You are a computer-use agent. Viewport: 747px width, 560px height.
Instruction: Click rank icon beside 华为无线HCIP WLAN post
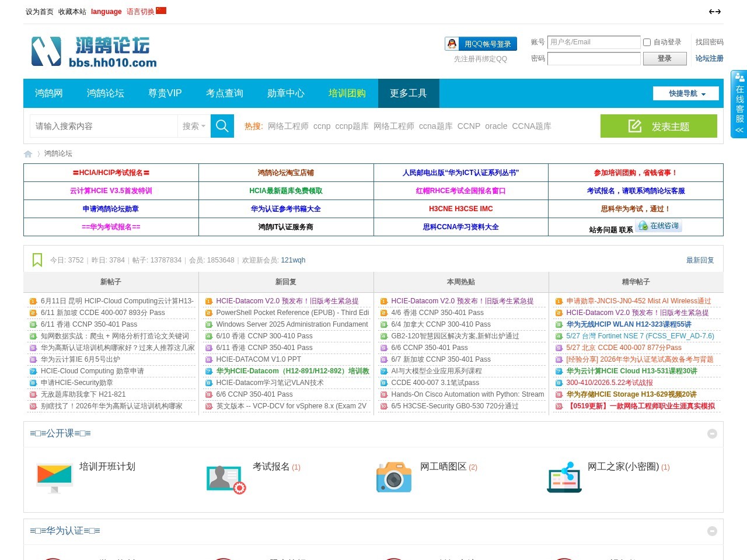[559, 324]
